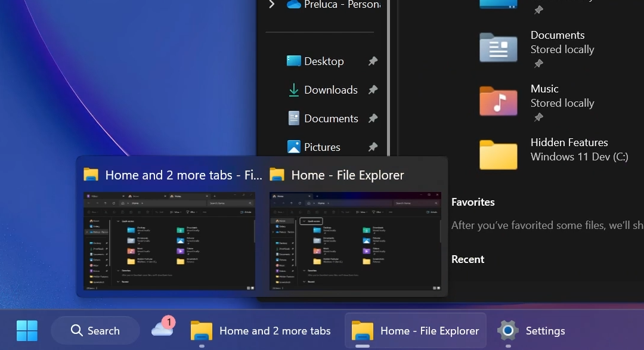
Task: Select the Home - File Explorer preview title
Action: point(347,175)
